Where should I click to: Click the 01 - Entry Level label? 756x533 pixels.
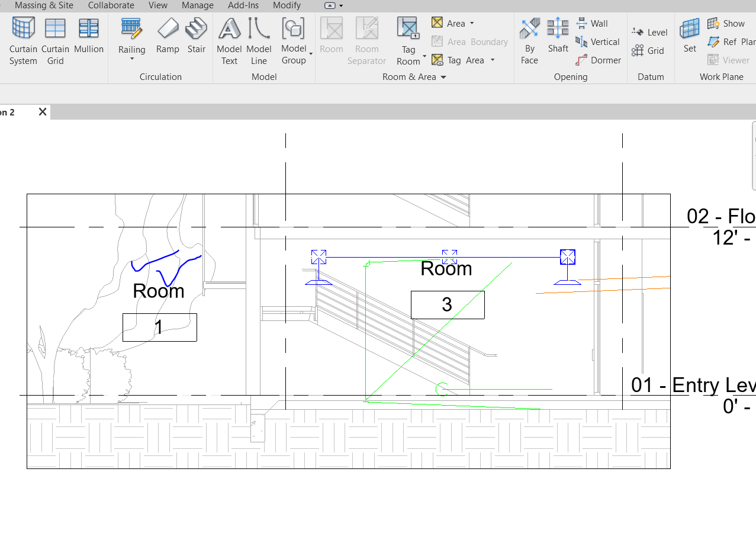click(x=693, y=385)
